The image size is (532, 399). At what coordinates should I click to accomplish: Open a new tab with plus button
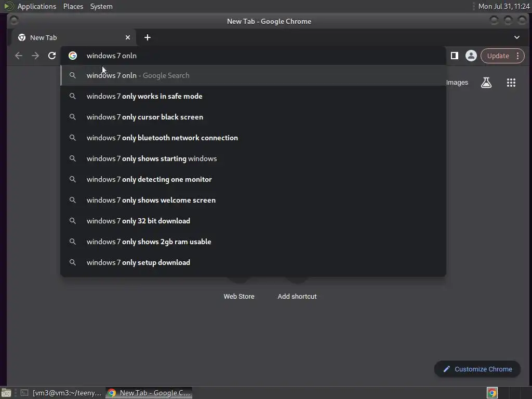(147, 37)
